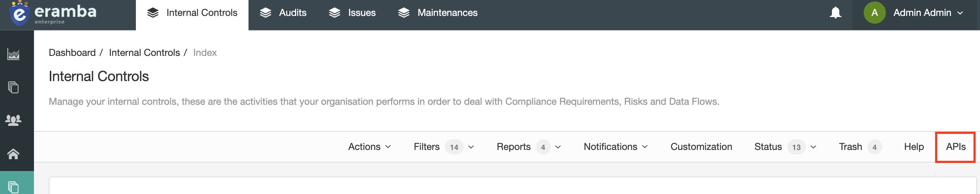Image resolution: width=980 pixels, height=194 pixels.
Task: Switch to the Issues tab
Action: pos(352,13)
